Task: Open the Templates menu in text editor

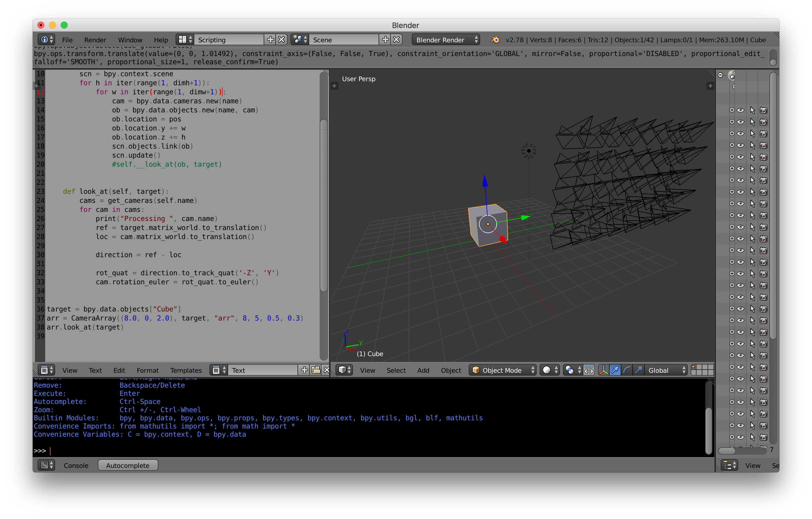Action: coord(186,370)
